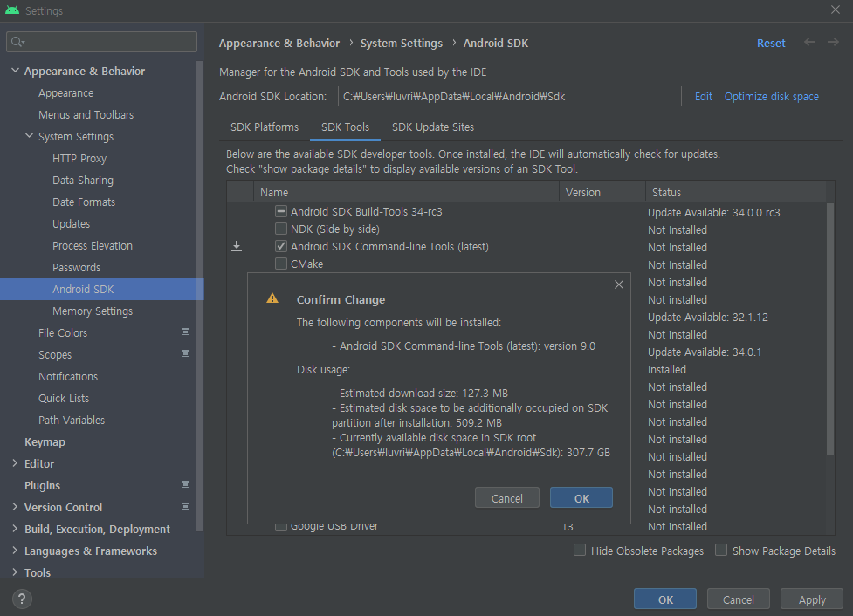Screen dimensions: 853x616
Task: Select Keymap settings
Action: click(45, 441)
